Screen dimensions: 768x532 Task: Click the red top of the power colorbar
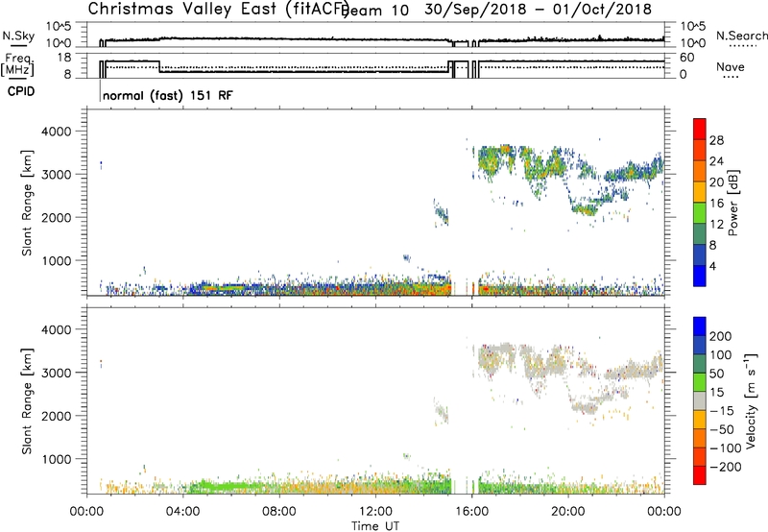tap(700, 127)
